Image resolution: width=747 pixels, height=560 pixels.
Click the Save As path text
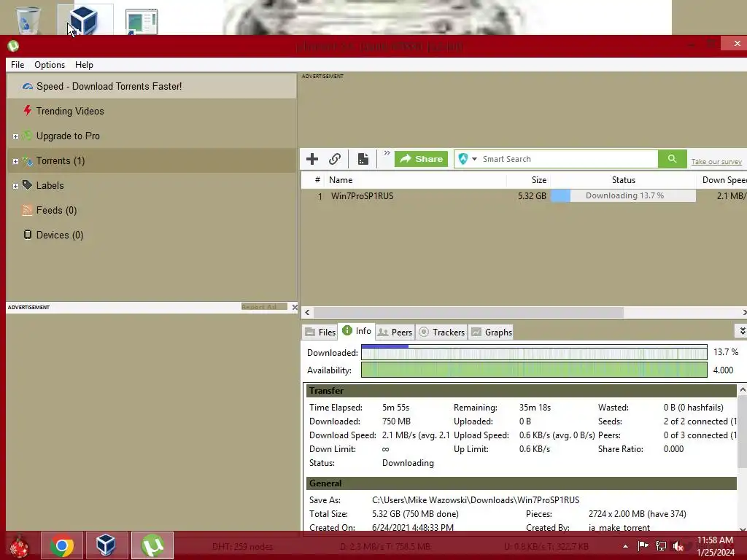(x=476, y=500)
